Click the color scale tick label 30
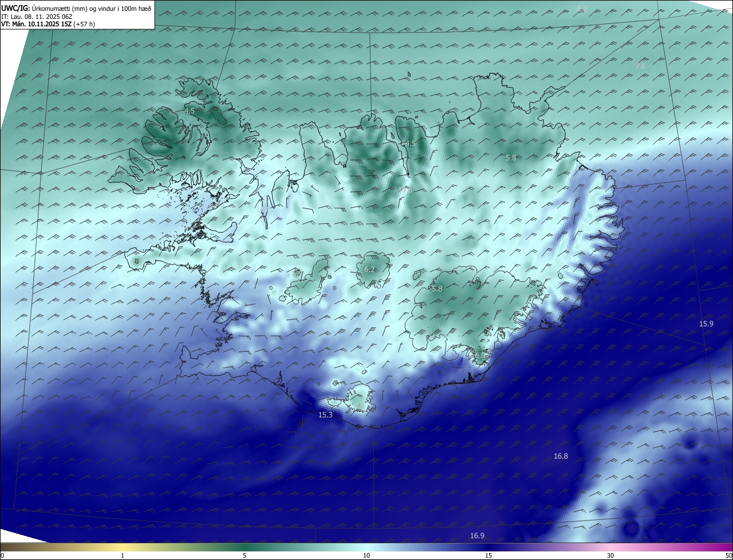 coord(610,555)
